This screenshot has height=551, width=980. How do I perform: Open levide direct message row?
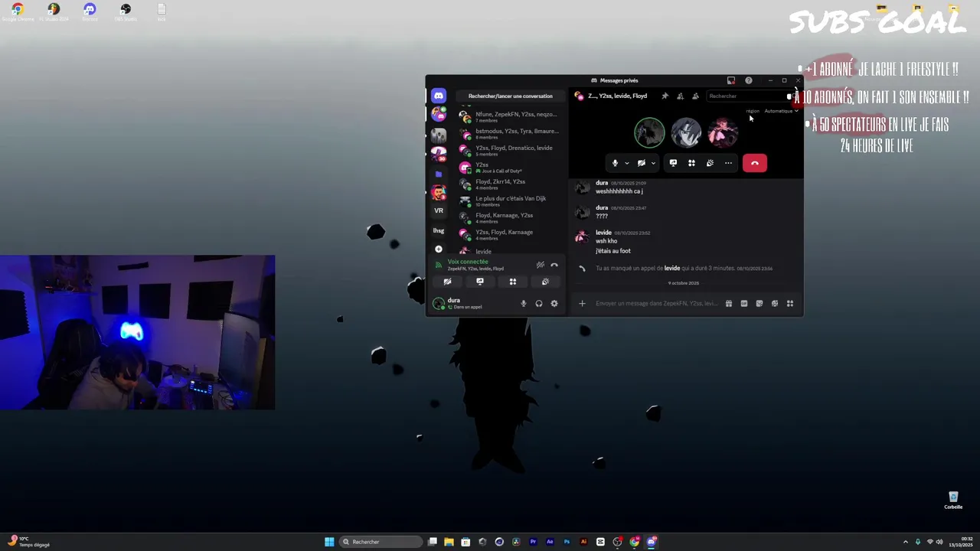pyautogui.click(x=510, y=250)
